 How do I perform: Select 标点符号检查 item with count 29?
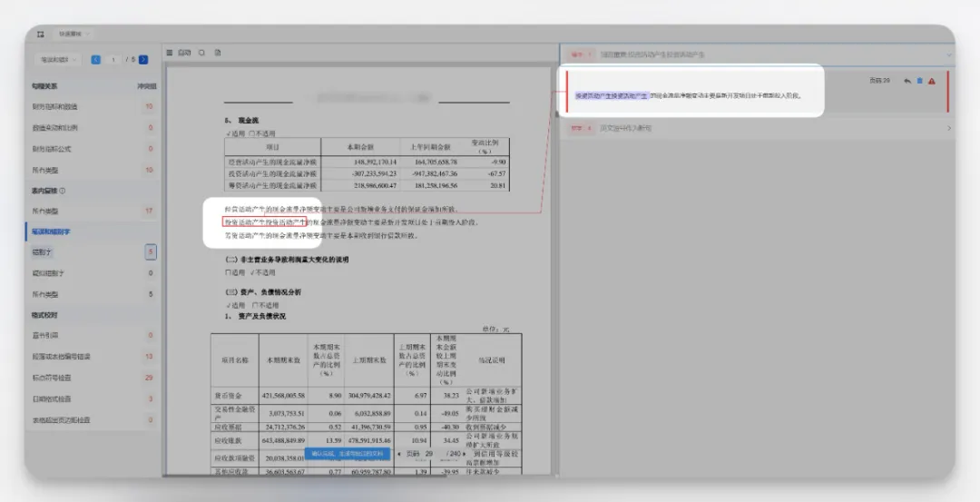54,377
